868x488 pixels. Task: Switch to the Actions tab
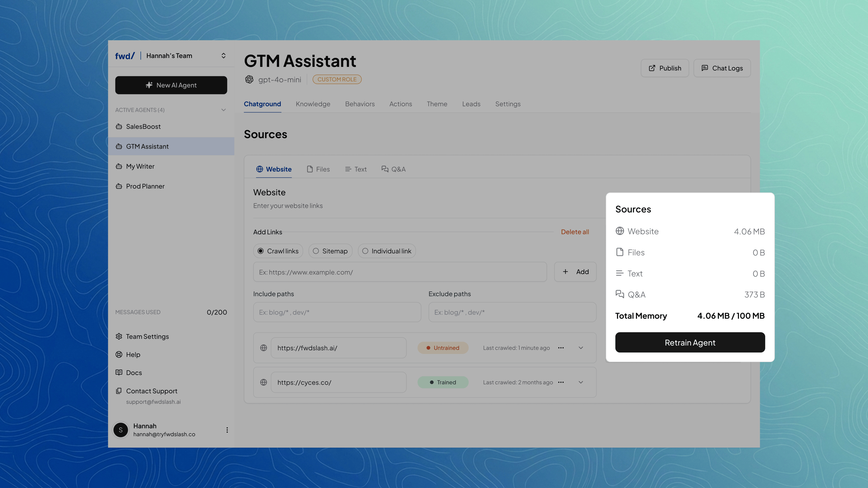pyautogui.click(x=401, y=104)
